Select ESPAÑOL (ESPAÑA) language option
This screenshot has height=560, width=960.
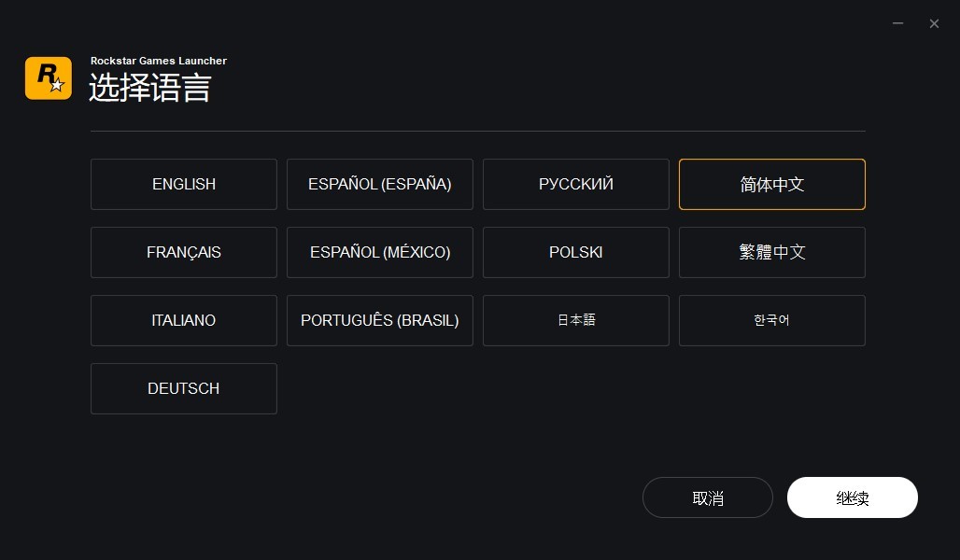379,184
